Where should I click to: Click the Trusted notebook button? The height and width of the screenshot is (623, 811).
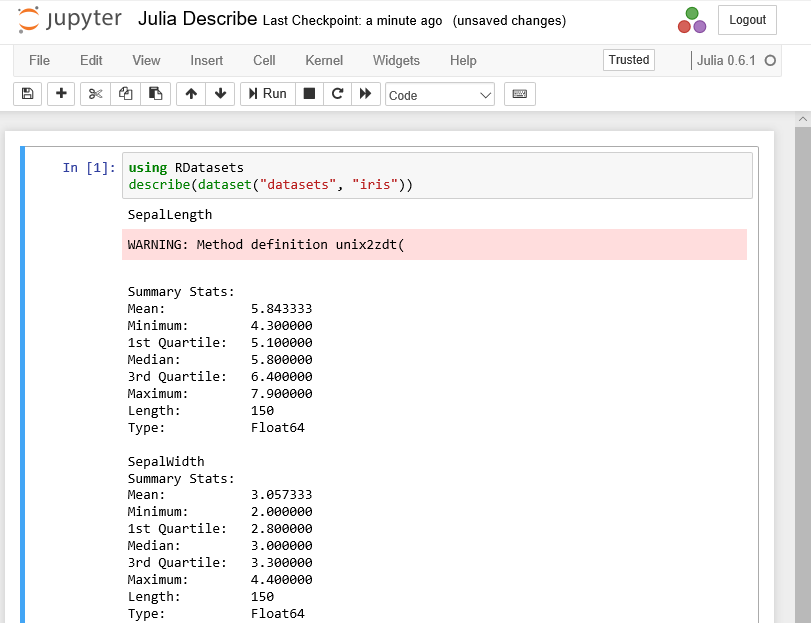click(628, 60)
